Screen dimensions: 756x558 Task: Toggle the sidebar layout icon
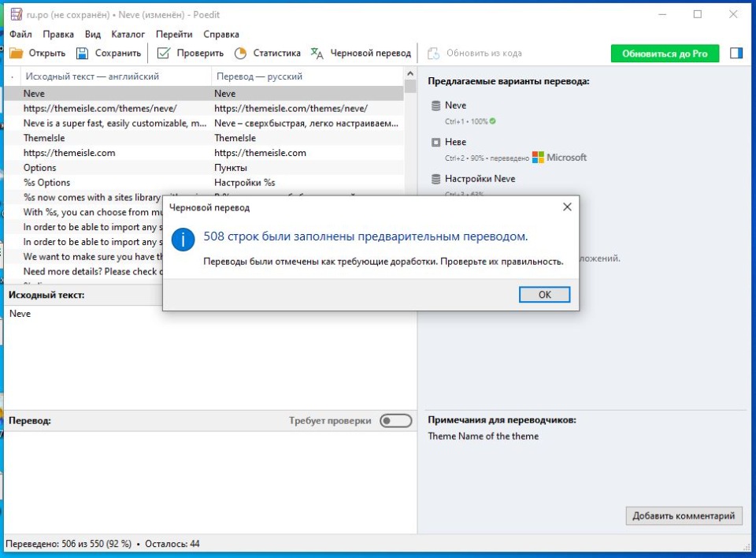point(736,54)
